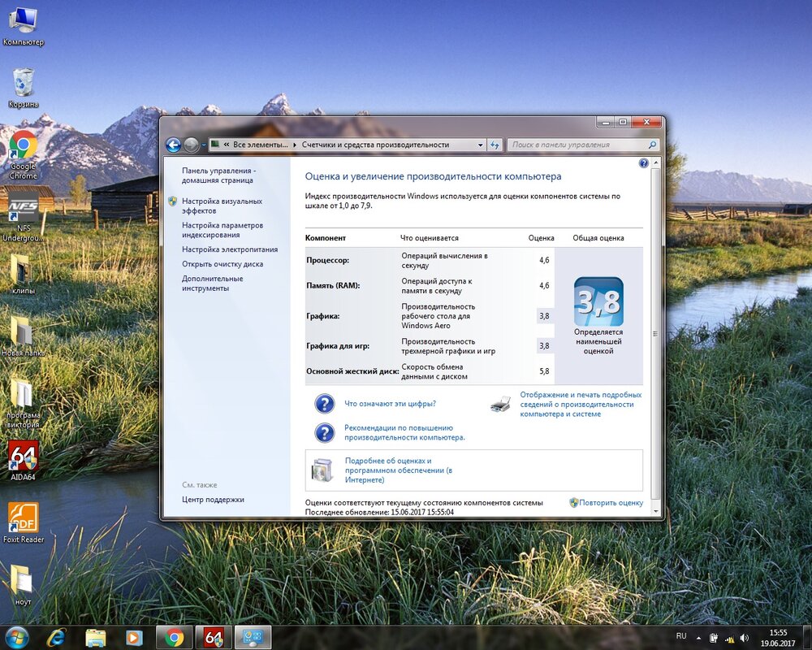Show hidden tray icons arrow

pos(698,638)
